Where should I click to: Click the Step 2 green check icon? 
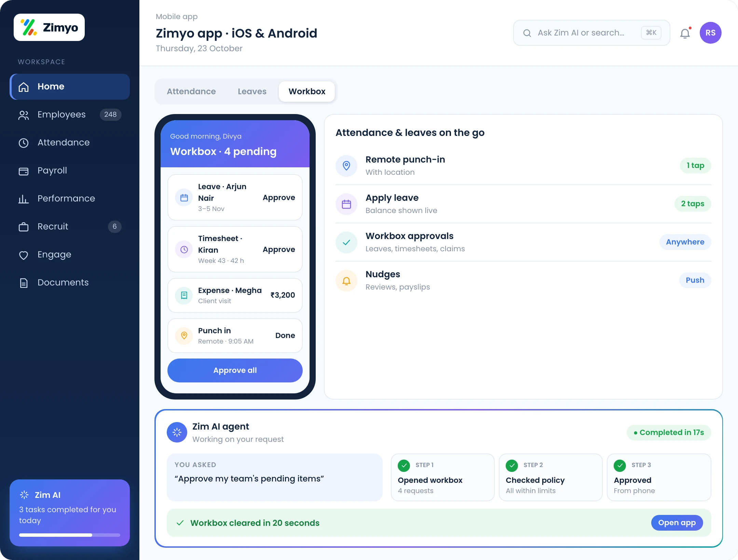[x=512, y=465]
